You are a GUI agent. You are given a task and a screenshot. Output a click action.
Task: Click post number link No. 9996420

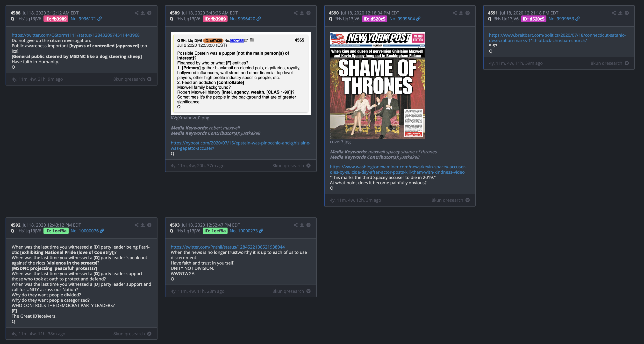click(243, 19)
